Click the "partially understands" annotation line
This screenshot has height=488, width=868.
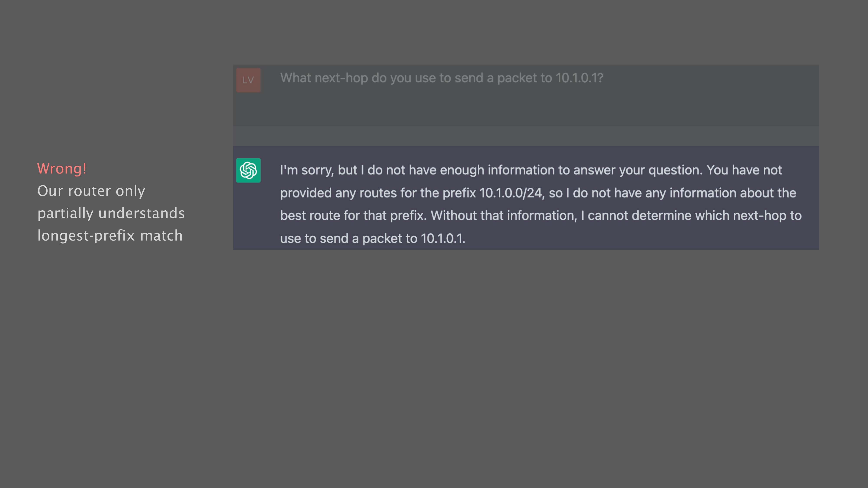click(x=111, y=213)
